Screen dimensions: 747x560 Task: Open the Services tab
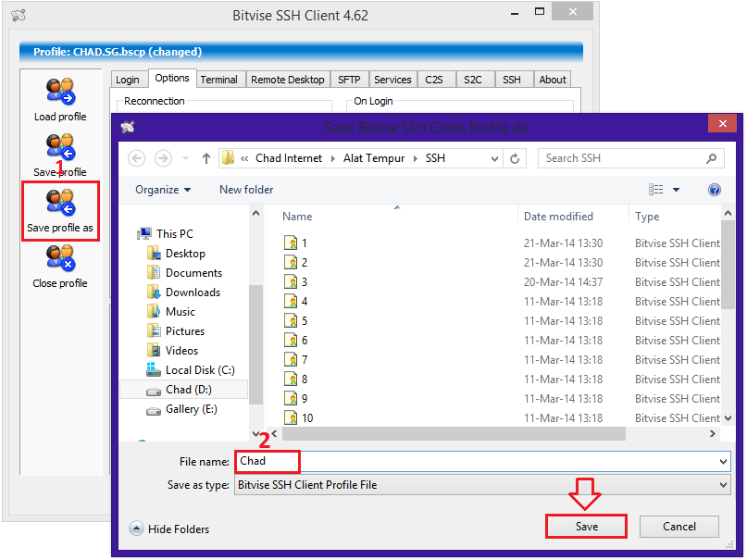pos(392,80)
